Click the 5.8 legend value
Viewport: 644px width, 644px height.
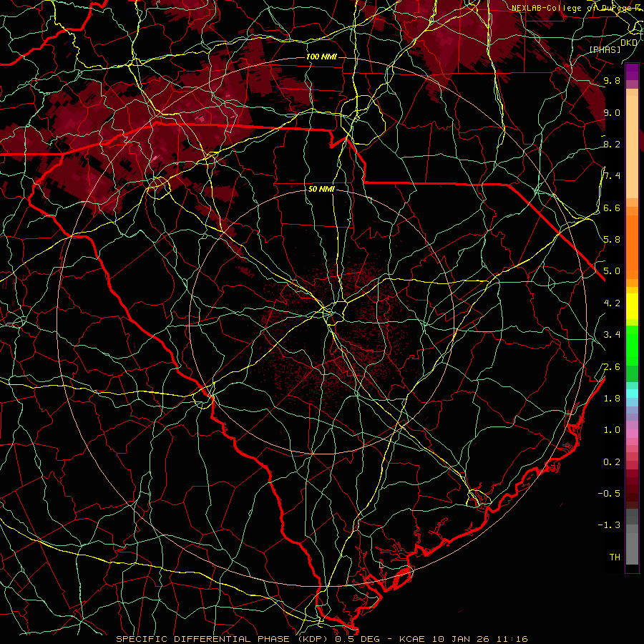612,240
